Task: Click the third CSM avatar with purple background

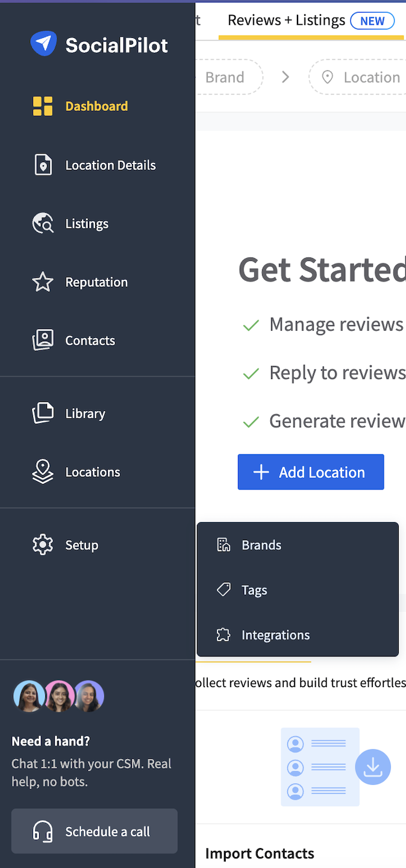Action: [89, 696]
